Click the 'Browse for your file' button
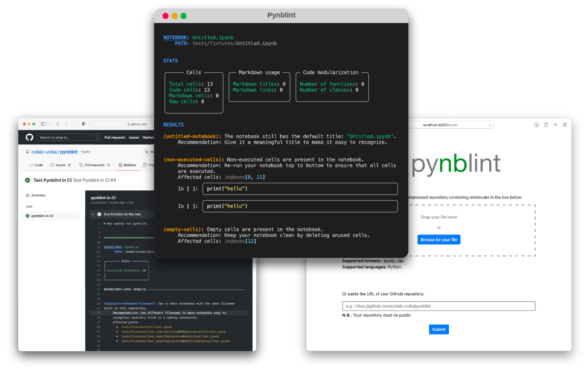Image resolution: width=588 pixels, height=369 pixels. (439, 240)
